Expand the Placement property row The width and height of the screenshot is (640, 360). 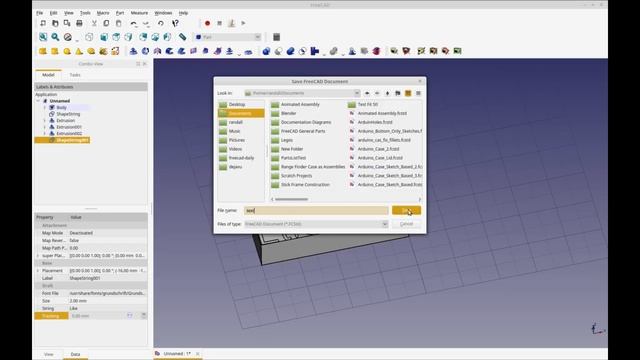[38, 271]
